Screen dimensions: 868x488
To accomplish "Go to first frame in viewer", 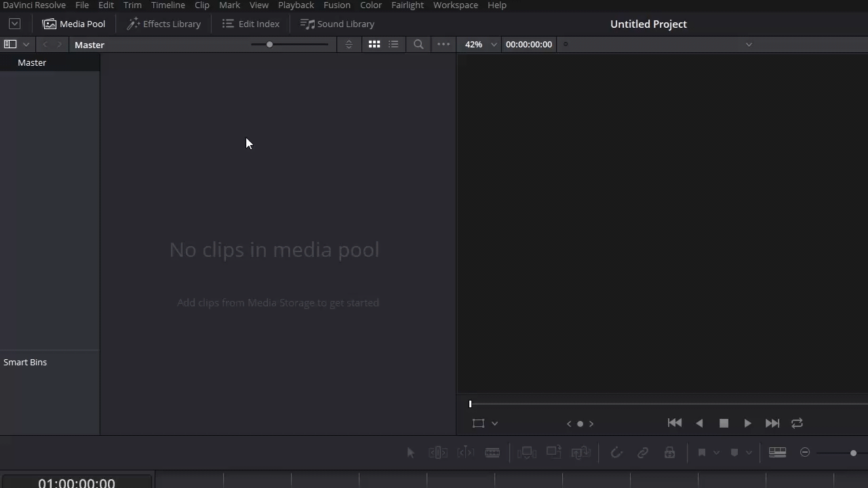I will pos(675,423).
